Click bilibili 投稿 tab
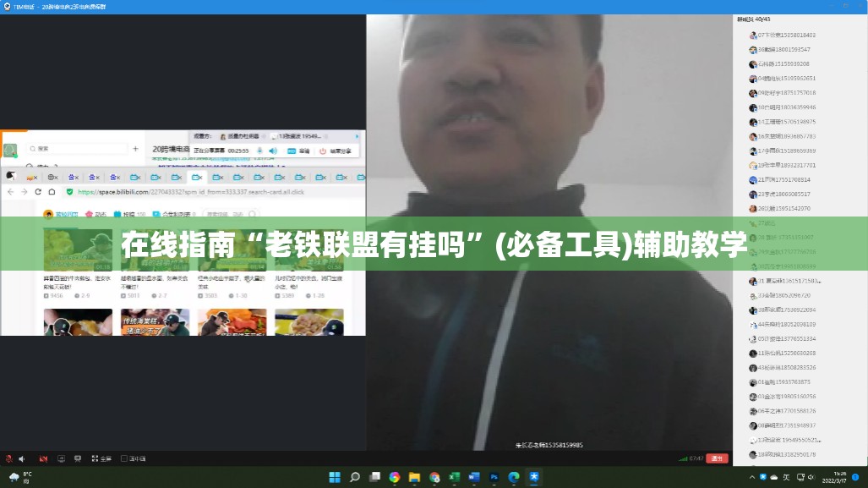This screenshot has width=868, height=488. [x=129, y=214]
